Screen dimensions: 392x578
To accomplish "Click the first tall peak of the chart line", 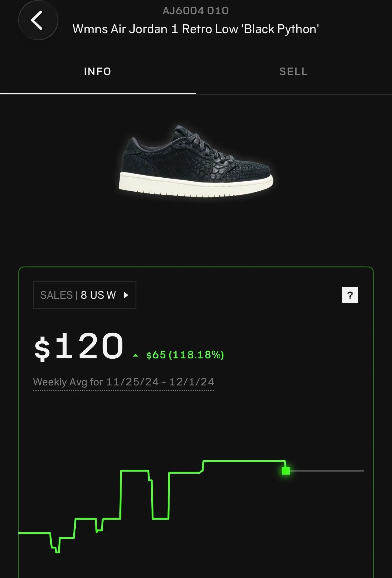I will (x=135, y=471).
